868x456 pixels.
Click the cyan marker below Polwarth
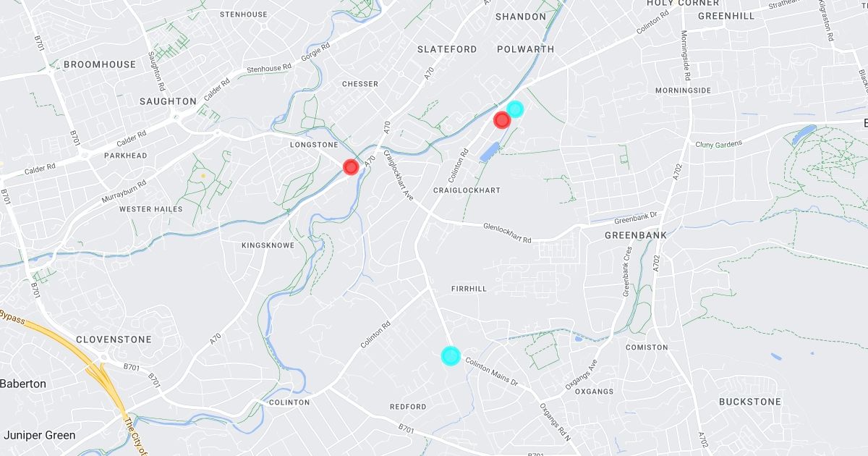click(x=515, y=109)
